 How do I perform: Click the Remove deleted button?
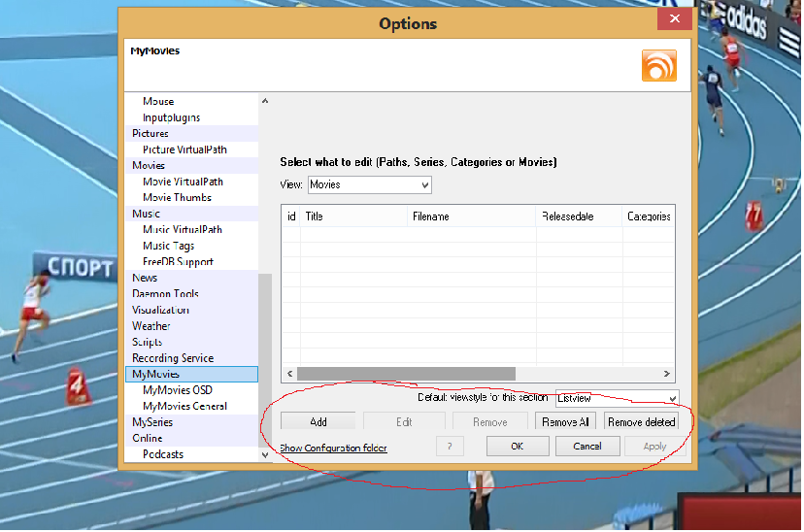(642, 421)
